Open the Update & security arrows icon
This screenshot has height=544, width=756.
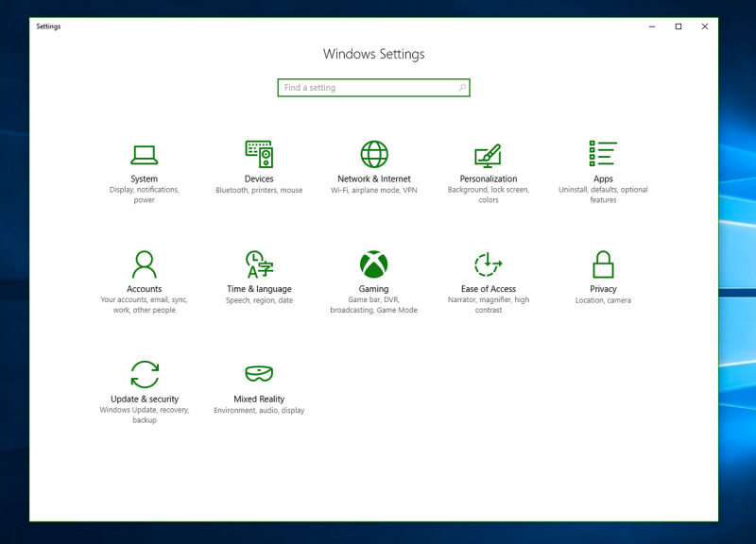[145, 374]
